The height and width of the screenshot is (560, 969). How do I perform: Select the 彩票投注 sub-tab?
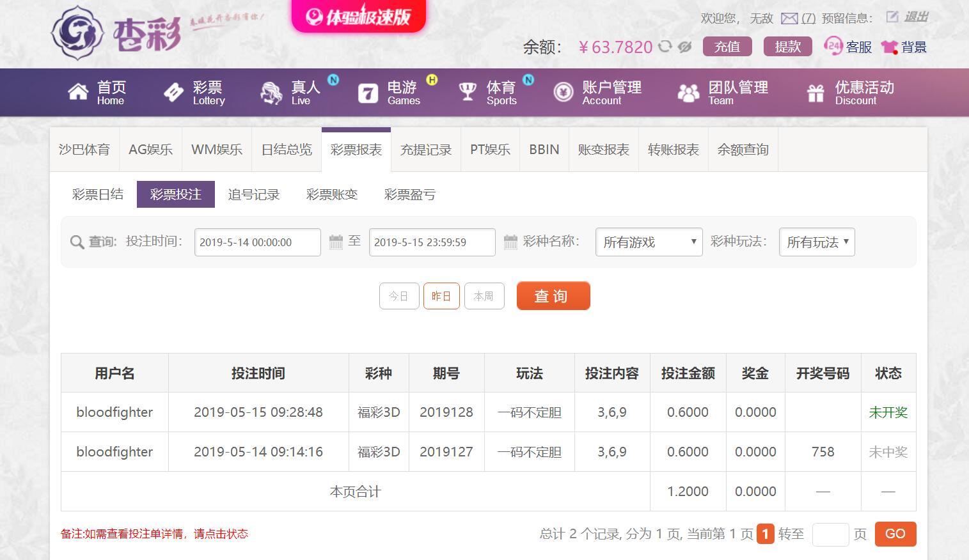click(176, 194)
